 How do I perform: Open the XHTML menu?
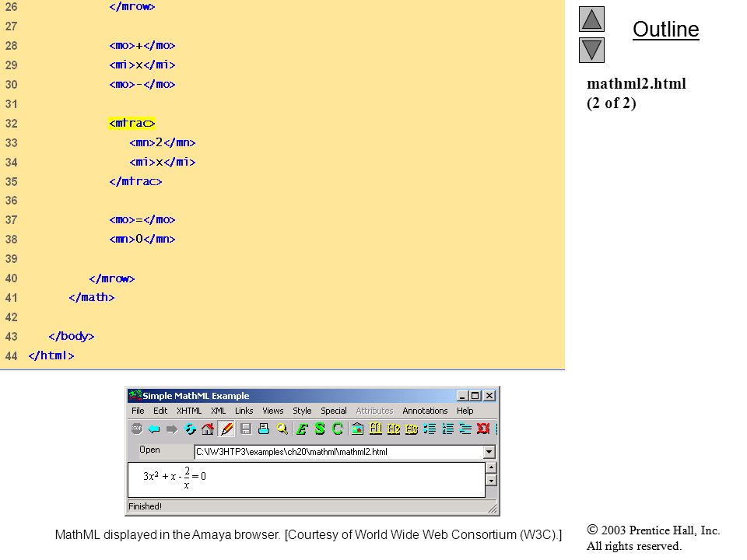click(x=189, y=411)
